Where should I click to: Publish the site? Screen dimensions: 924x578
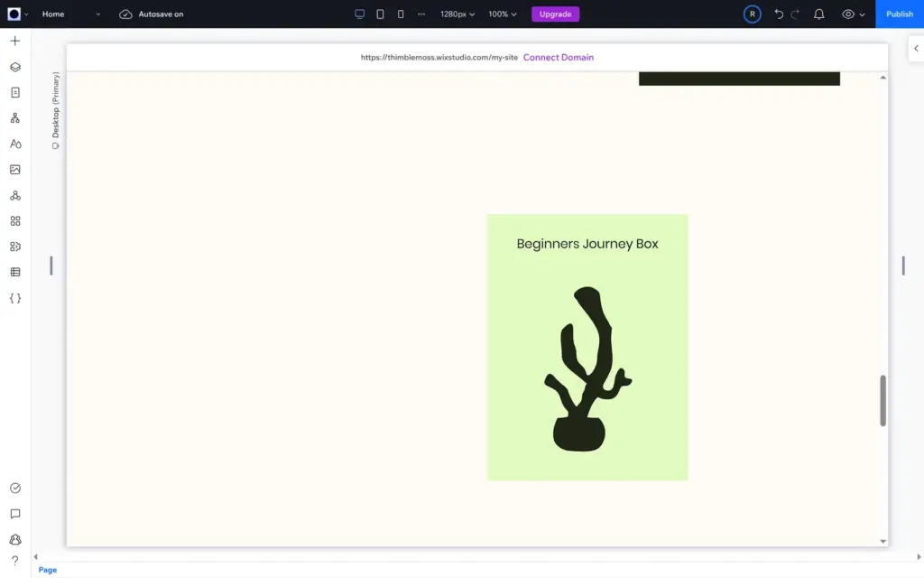coord(900,14)
